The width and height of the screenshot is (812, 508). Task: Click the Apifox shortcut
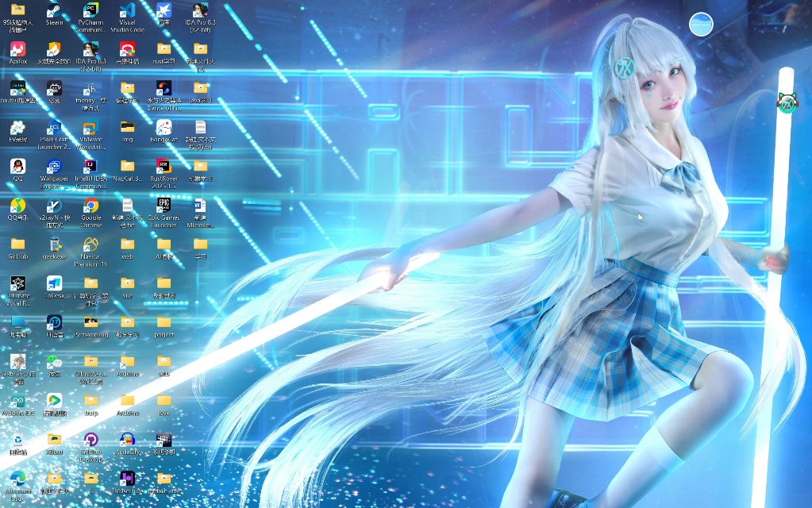click(17, 50)
